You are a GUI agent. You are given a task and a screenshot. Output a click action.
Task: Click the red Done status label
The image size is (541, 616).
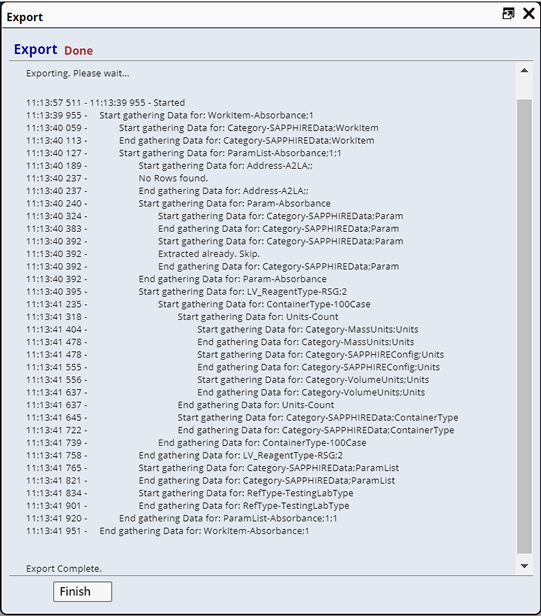point(79,51)
